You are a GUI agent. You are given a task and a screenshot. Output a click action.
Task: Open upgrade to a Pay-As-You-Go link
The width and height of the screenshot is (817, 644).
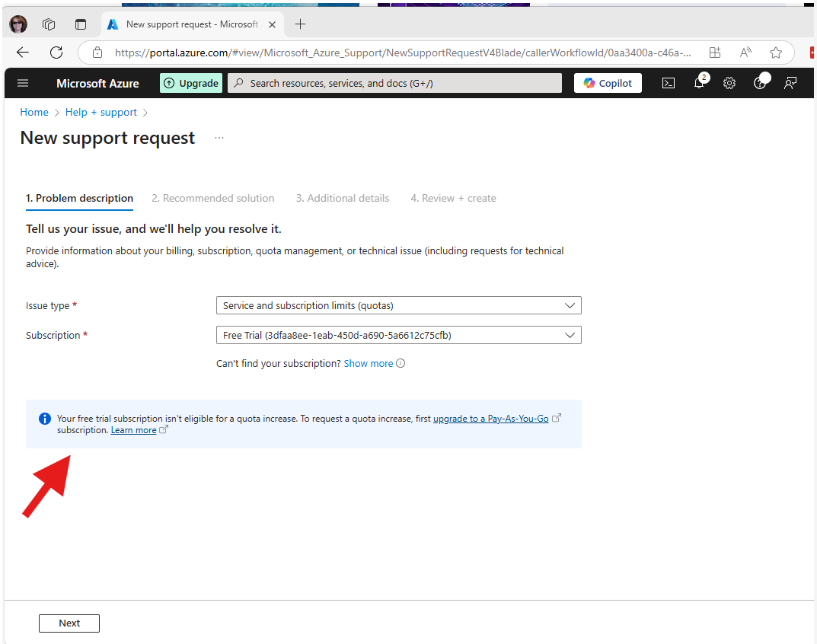pyautogui.click(x=491, y=419)
